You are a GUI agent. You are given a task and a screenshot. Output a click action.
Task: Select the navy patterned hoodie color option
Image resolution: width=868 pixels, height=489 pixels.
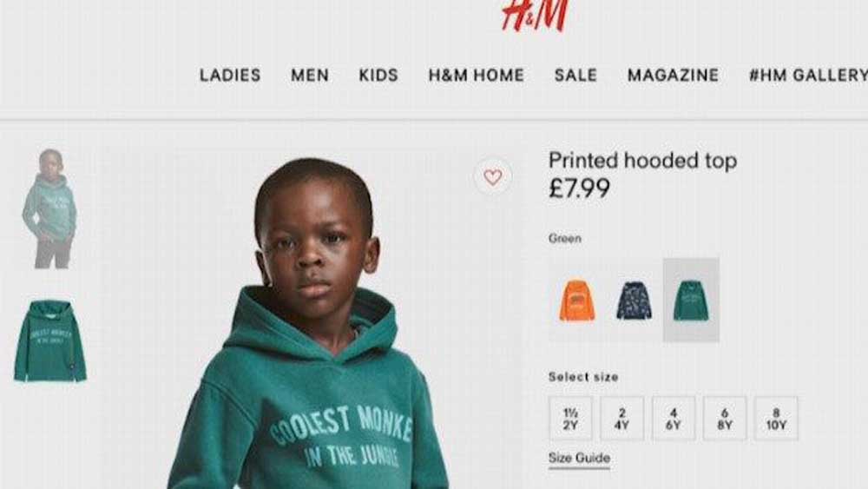tap(634, 301)
